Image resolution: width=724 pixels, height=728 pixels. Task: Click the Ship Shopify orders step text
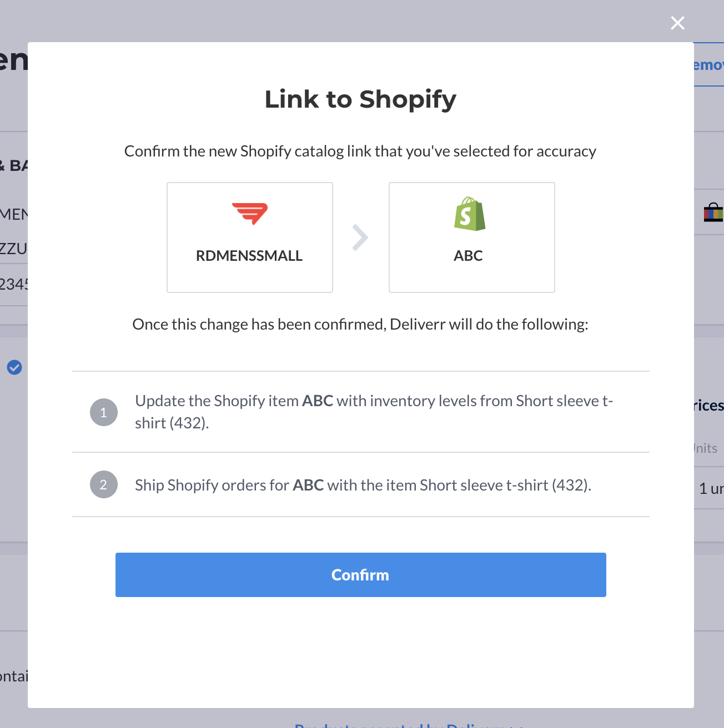pyautogui.click(x=363, y=485)
